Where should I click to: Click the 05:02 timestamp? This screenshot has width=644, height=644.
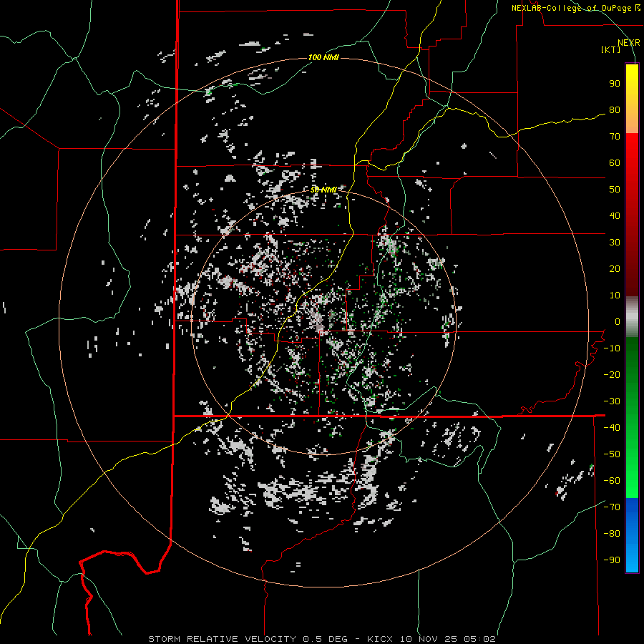pos(480,639)
